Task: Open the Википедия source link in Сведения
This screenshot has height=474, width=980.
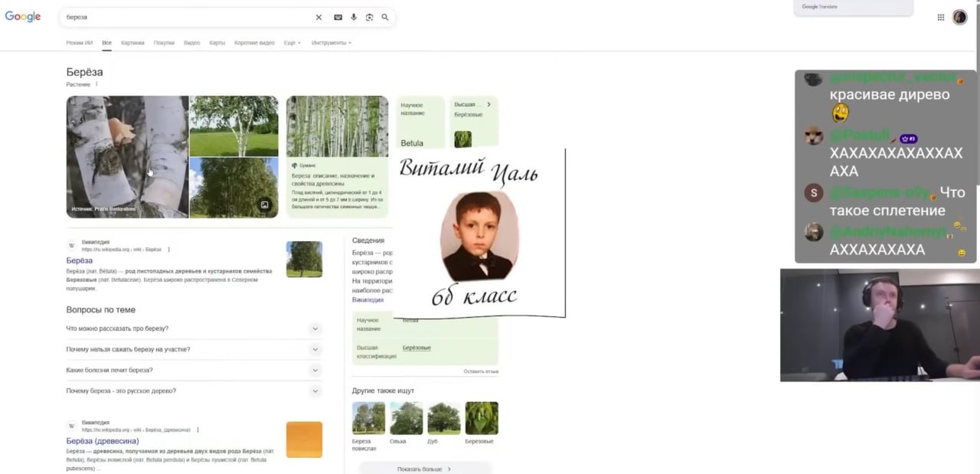Action: coord(367,300)
